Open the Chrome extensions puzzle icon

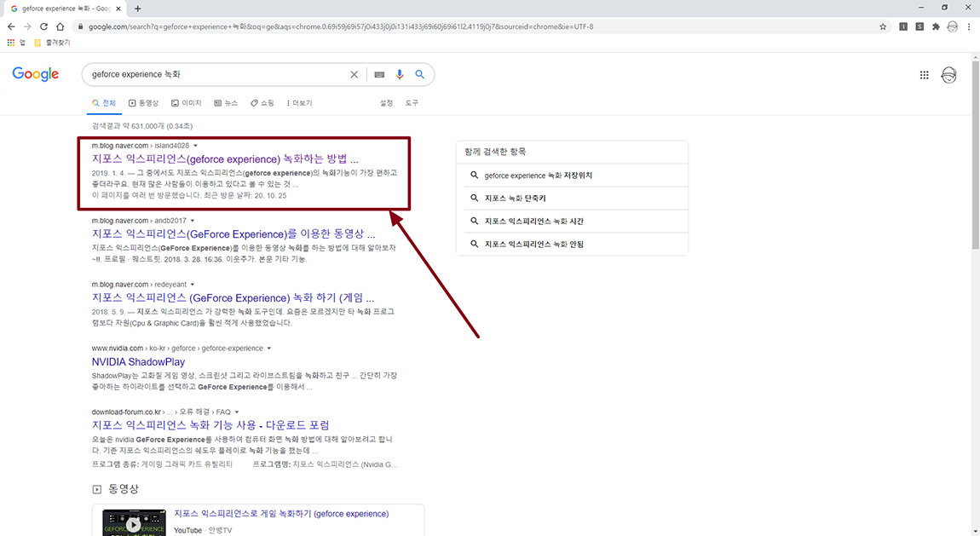936,27
